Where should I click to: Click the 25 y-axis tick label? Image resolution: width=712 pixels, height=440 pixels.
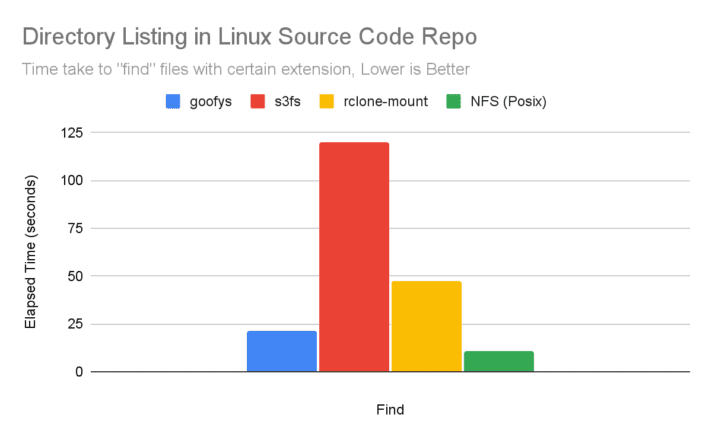pos(76,324)
